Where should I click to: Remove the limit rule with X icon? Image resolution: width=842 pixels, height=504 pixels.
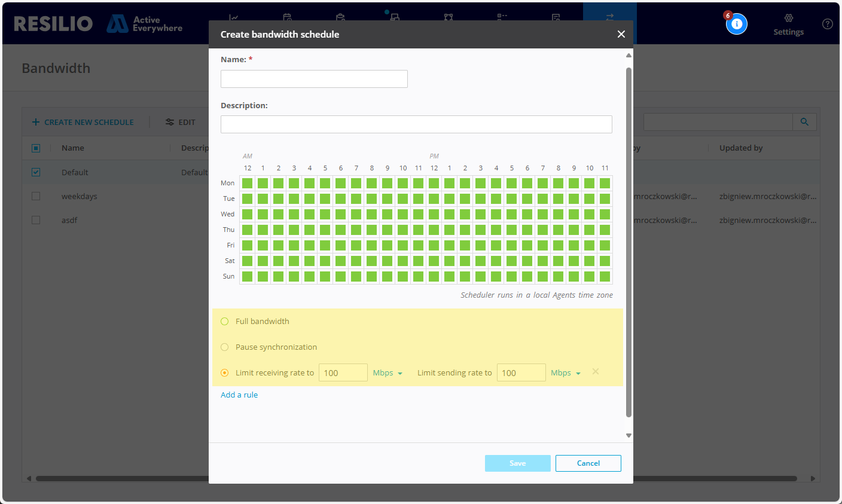pyautogui.click(x=596, y=372)
